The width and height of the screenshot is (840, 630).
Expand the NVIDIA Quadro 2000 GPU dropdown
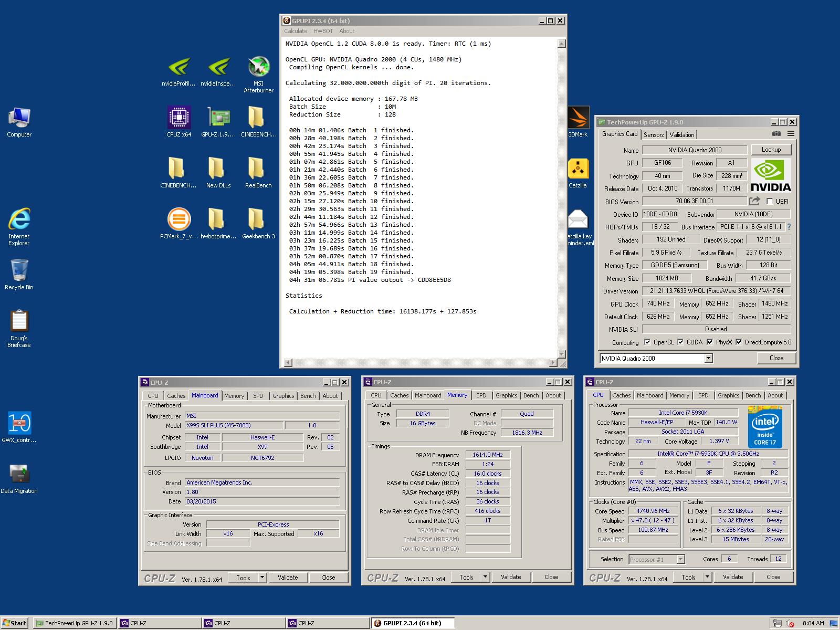pos(708,358)
